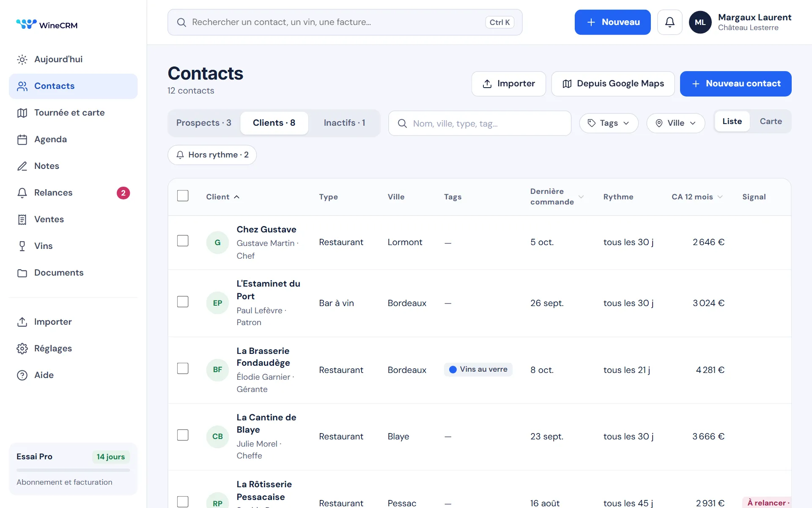Click the help icon for Aide
The width and height of the screenshot is (812, 508).
(22, 375)
